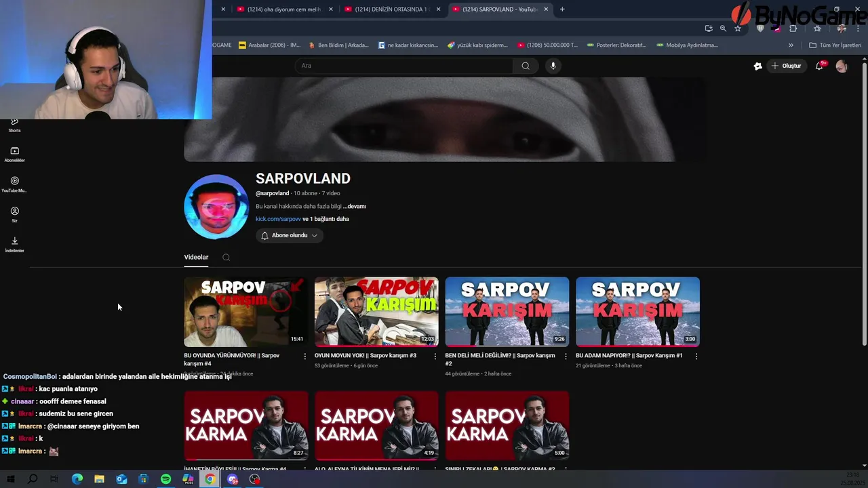Search within the channel using the magnifier icon
Image resolution: width=868 pixels, height=488 pixels.
tap(226, 258)
